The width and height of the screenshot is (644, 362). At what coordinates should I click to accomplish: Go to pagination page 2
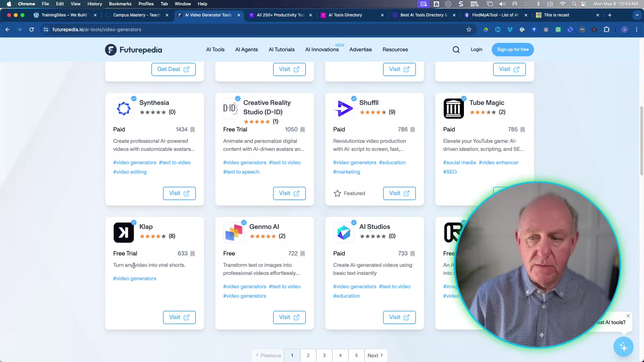pyautogui.click(x=308, y=355)
